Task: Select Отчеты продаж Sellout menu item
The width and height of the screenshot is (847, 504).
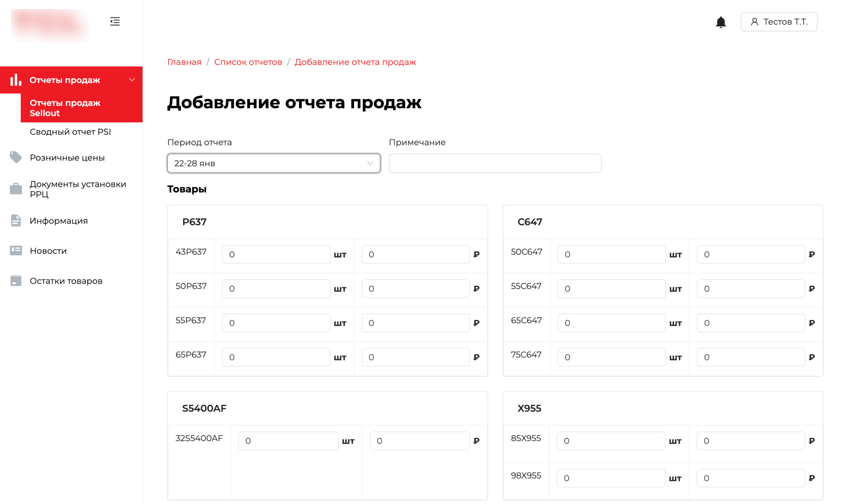Action: pyautogui.click(x=65, y=107)
